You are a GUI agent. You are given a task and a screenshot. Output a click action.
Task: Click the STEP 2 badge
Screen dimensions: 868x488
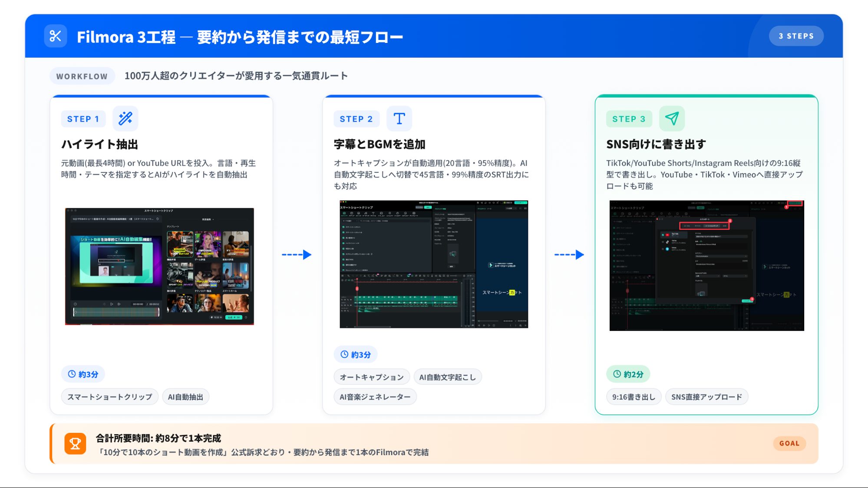[x=356, y=119]
